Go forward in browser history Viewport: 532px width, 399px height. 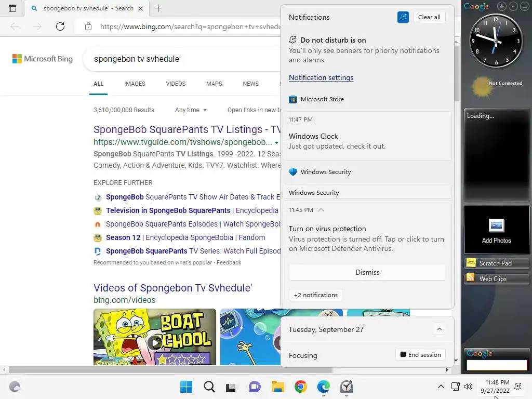[x=37, y=26]
